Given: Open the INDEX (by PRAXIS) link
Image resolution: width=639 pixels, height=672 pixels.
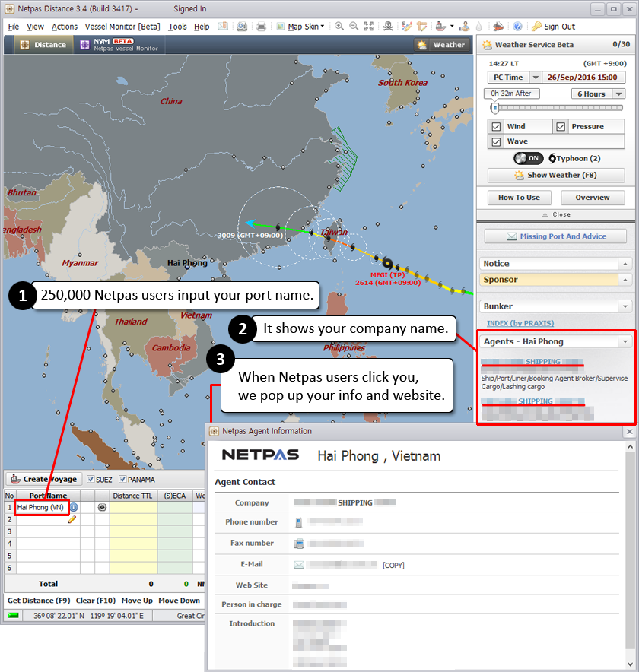Looking at the screenshot, I should 520,323.
